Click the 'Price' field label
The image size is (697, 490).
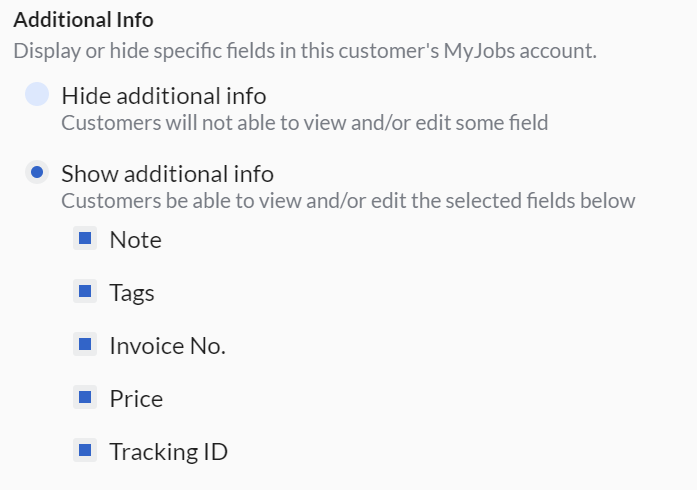[136, 399]
